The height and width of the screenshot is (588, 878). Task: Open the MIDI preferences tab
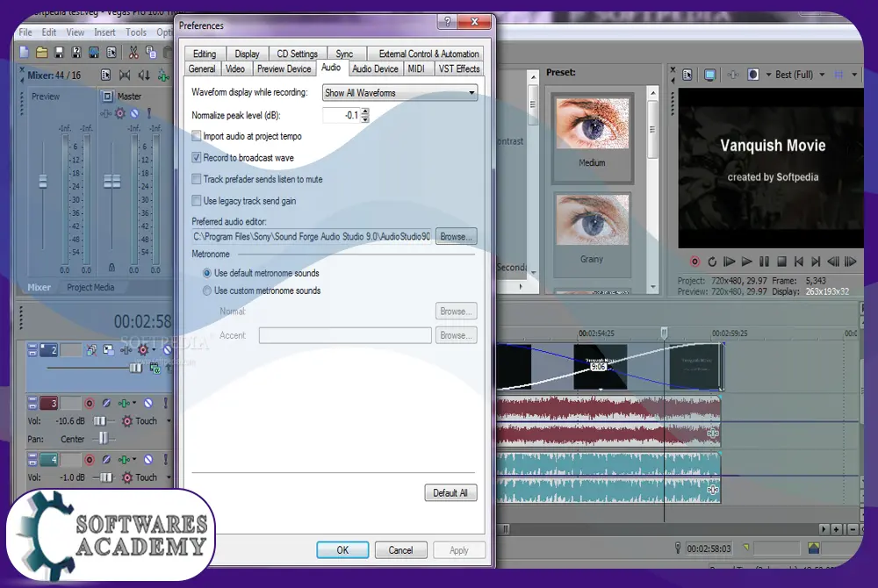[x=416, y=68]
